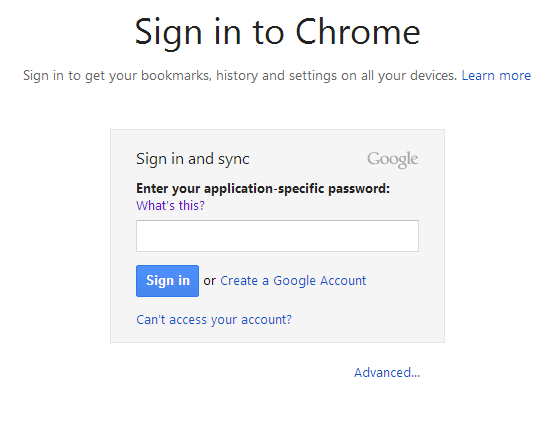Viewport: 554px width, 422px height.
Task: Click the word 'sync' in card title
Action: point(234,160)
